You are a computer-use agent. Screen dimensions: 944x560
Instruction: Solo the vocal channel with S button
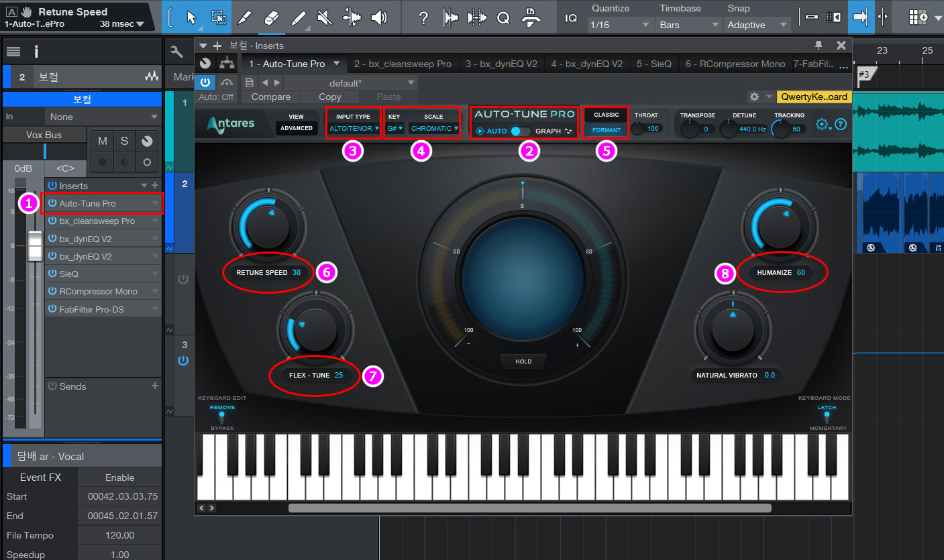[x=125, y=141]
